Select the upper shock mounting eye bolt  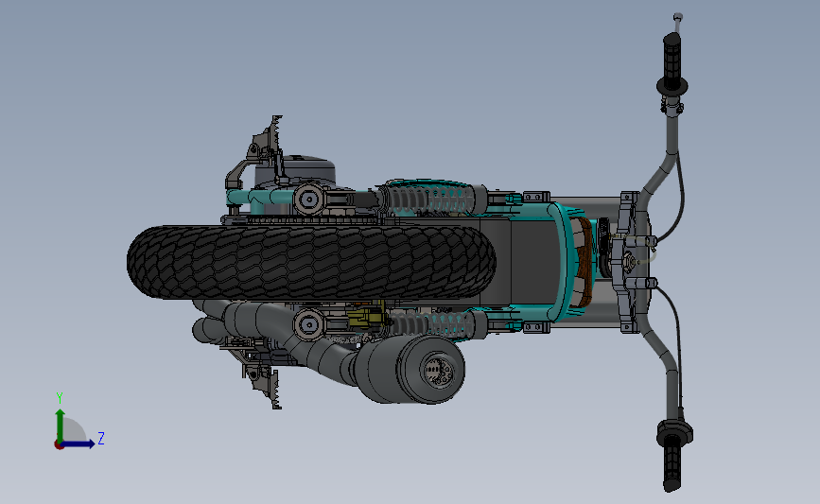tap(308, 200)
